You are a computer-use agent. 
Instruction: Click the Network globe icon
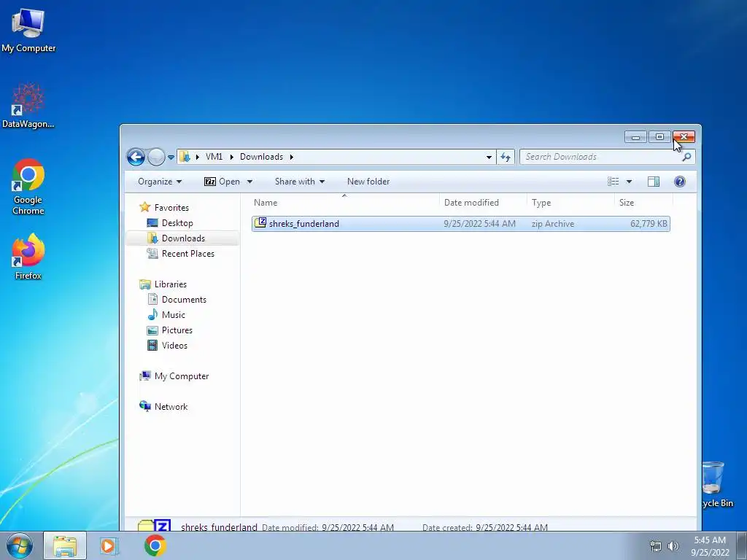pyautogui.click(x=145, y=406)
